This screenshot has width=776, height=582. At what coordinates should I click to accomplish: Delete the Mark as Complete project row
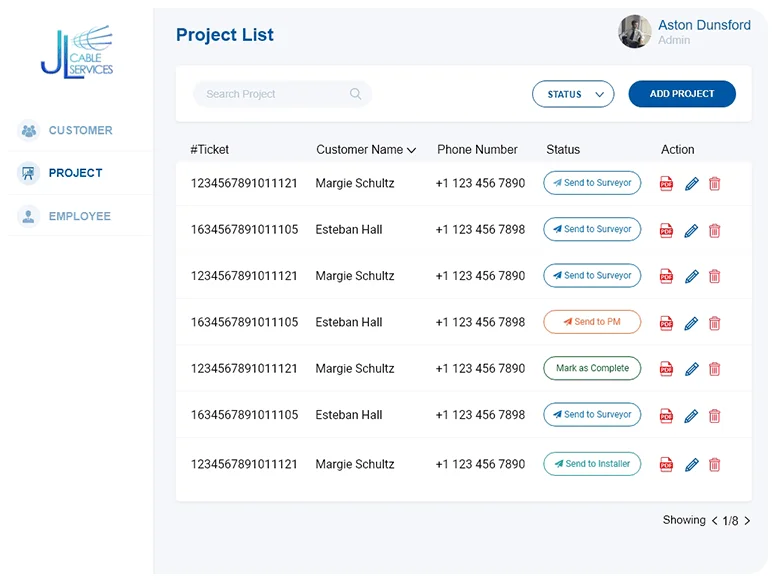[714, 369]
